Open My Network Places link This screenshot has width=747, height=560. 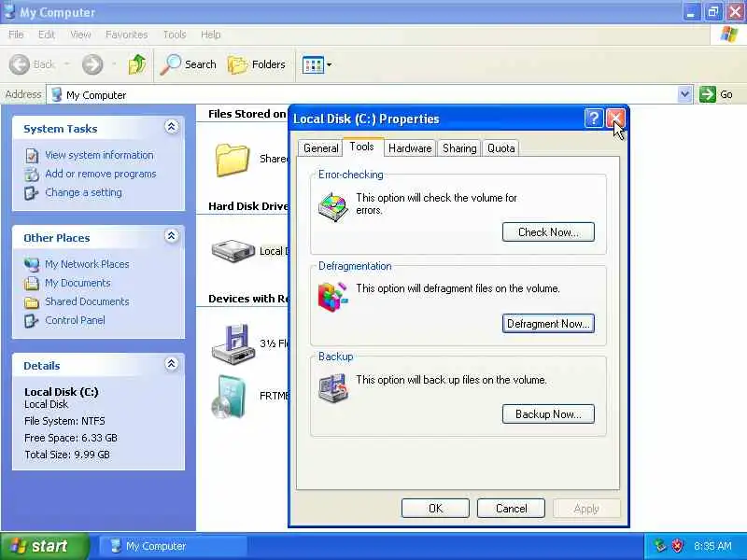87,264
